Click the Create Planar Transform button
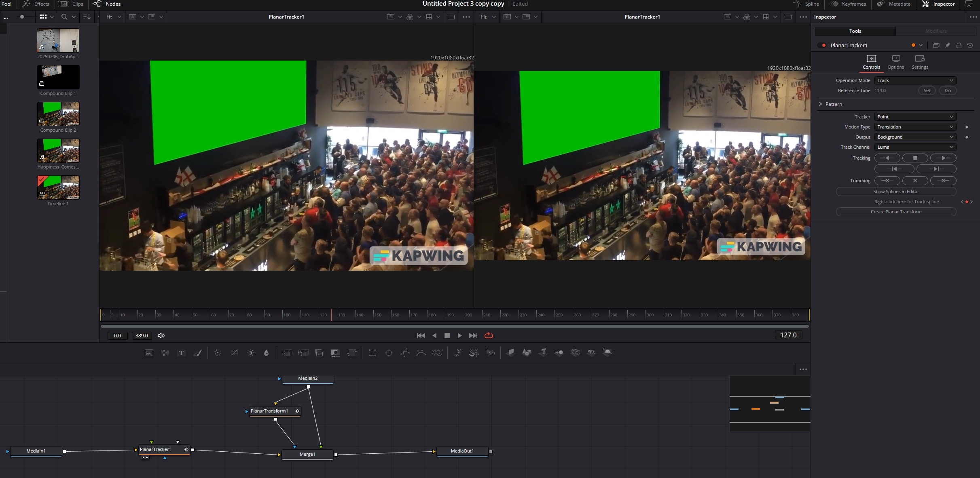 pyautogui.click(x=896, y=212)
